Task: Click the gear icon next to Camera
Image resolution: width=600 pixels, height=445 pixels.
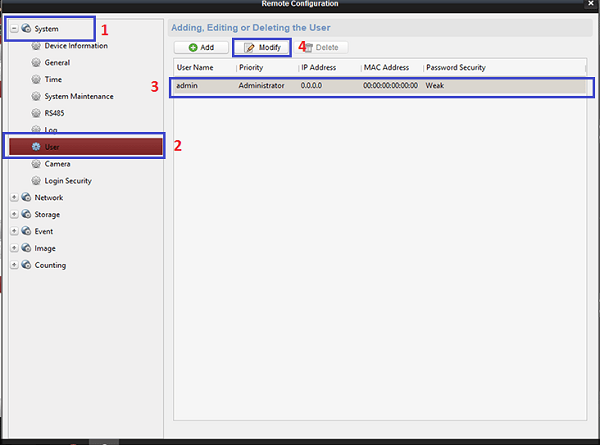Action: [36, 164]
